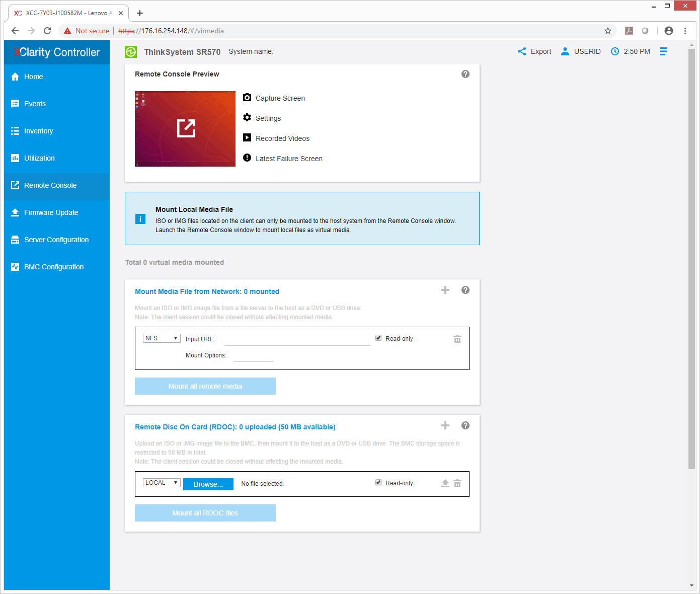Toggle Read-only for RDOC file
The image size is (700, 594).
[378, 483]
